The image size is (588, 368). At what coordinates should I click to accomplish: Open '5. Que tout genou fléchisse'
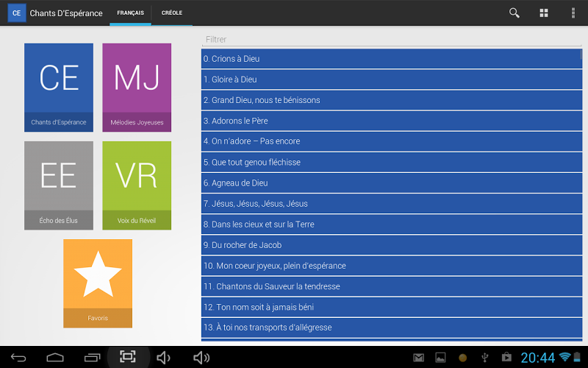[x=392, y=162]
